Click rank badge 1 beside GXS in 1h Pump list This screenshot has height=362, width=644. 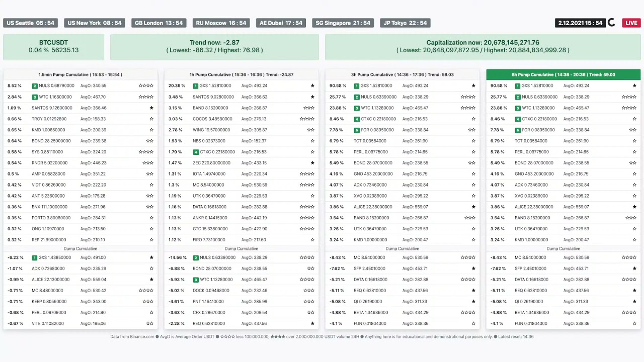point(196,86)
